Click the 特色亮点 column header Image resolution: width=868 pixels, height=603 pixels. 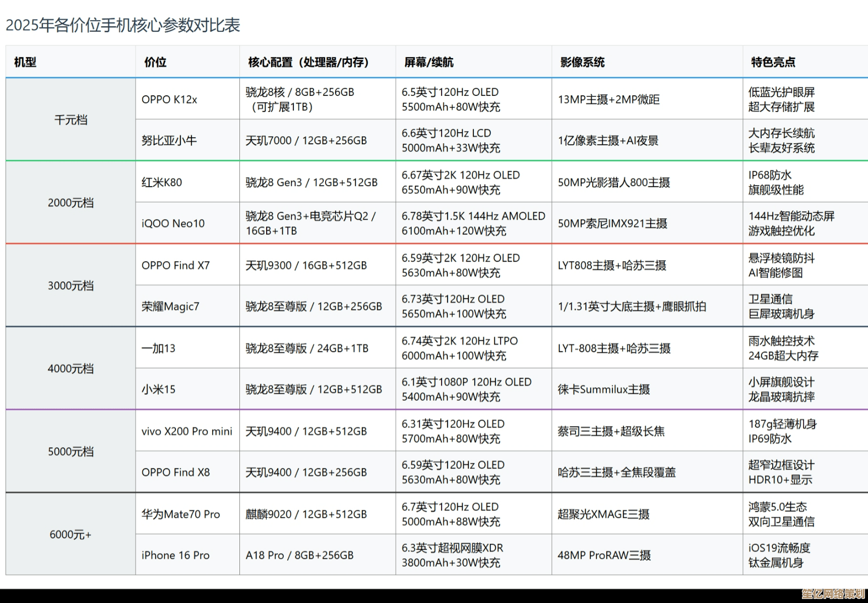[x=805, y=62]
